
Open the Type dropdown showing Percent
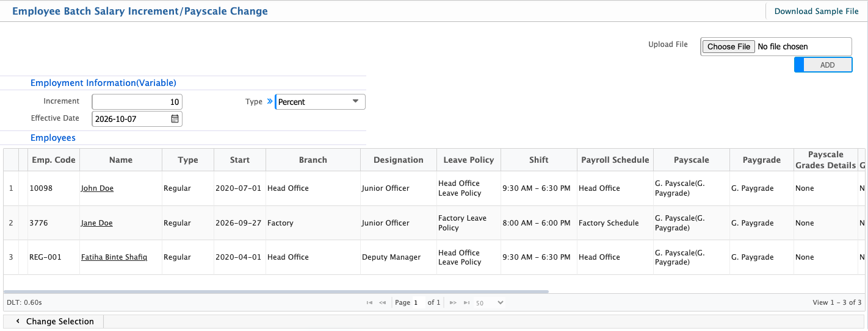[320, 102]
